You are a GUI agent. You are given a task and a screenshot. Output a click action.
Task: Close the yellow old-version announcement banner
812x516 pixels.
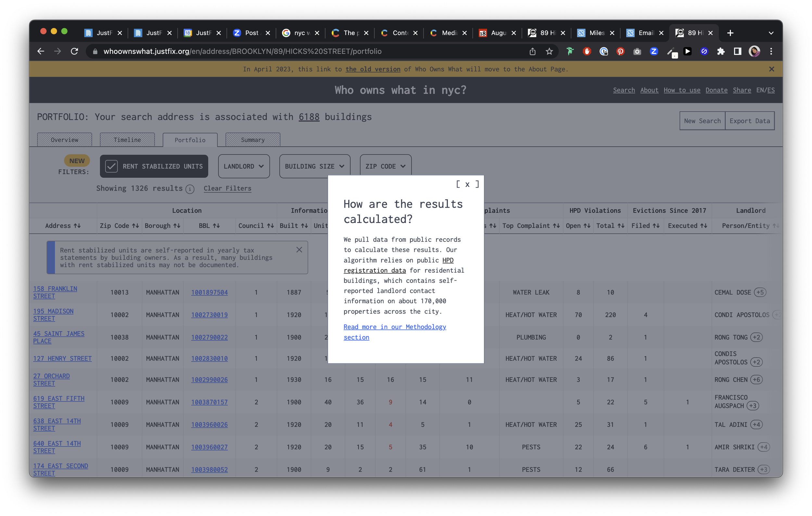(771, 69)
